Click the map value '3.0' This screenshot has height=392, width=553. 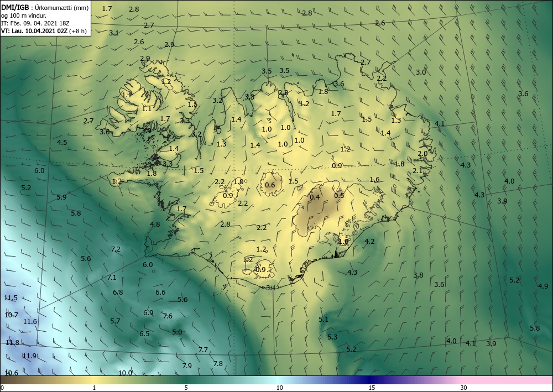pos(421,72)
